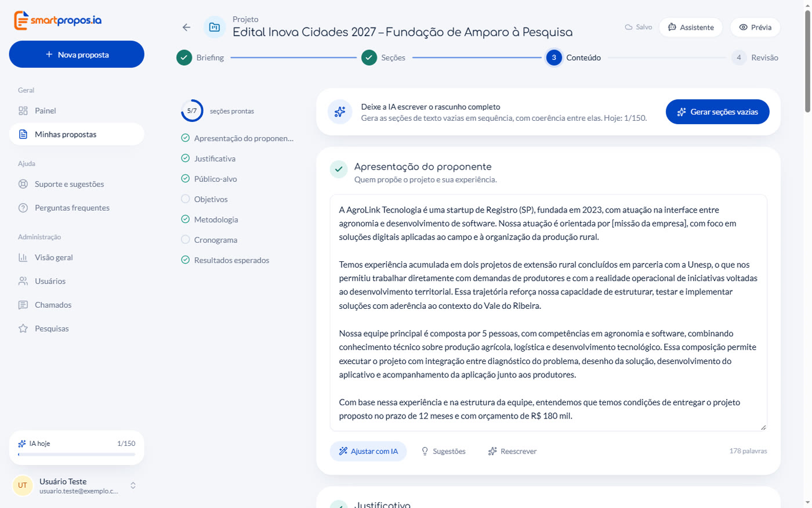Click the Pesquisas star icon
The image size is (812, 508).
(x=23, y=329)
